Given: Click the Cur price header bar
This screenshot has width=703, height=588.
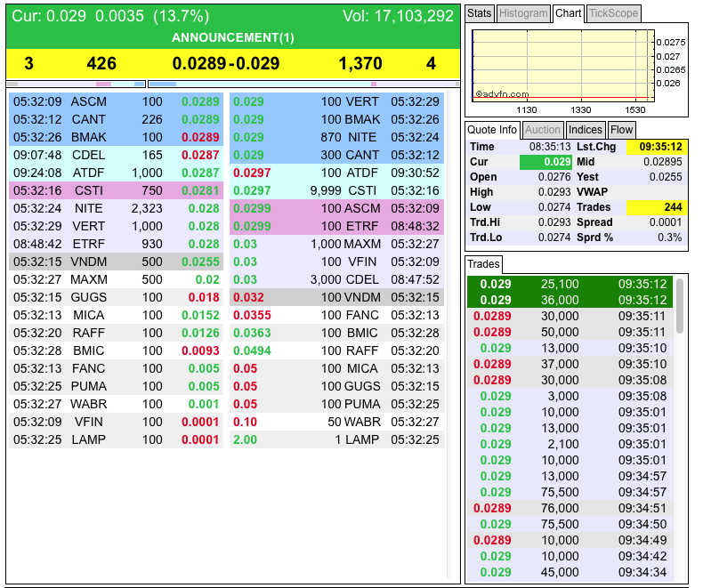Looking at the screenshot, I should click(x=233, y=16).
